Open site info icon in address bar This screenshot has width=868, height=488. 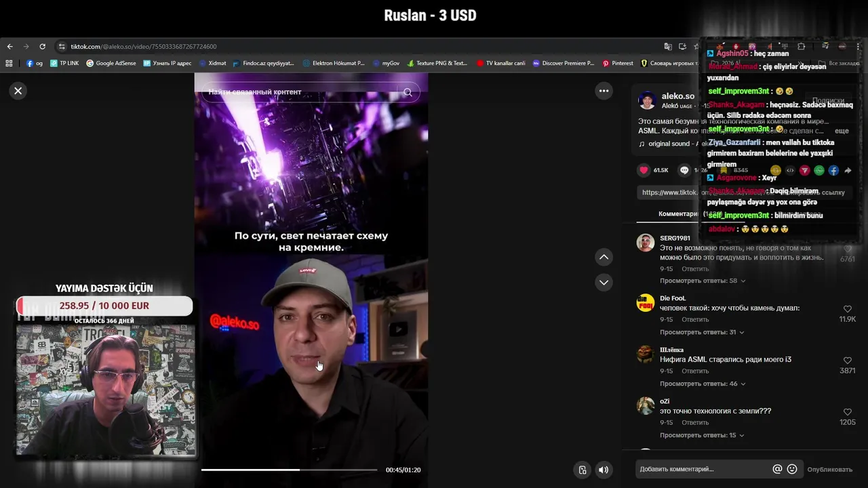pyautogui.click(x=62, y=47)
